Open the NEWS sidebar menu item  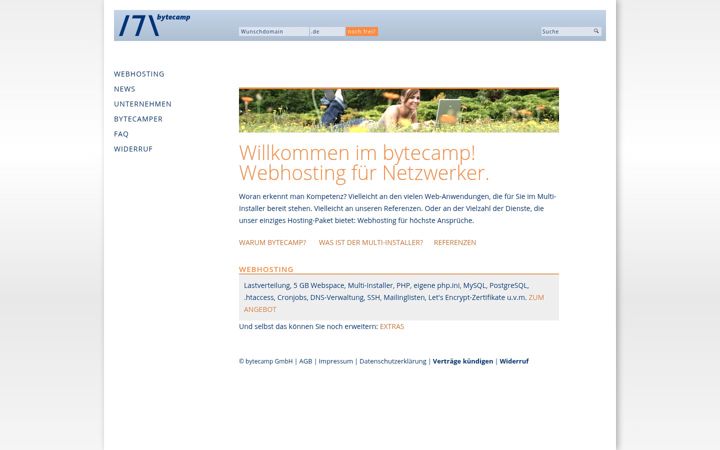tap(124, 89)
